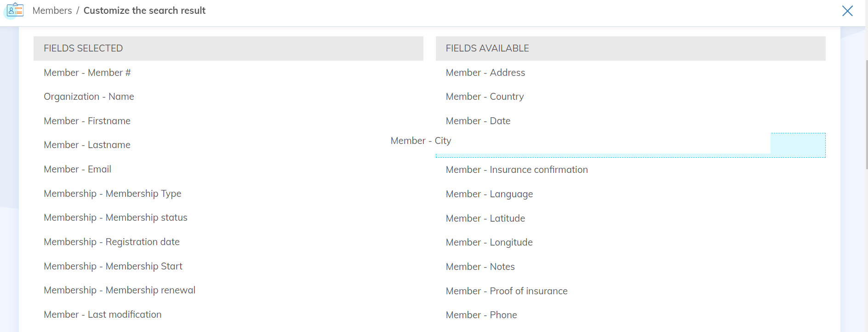868x332 pixels.
Task: Click the Member - Language field
Action: coord(489,194)
